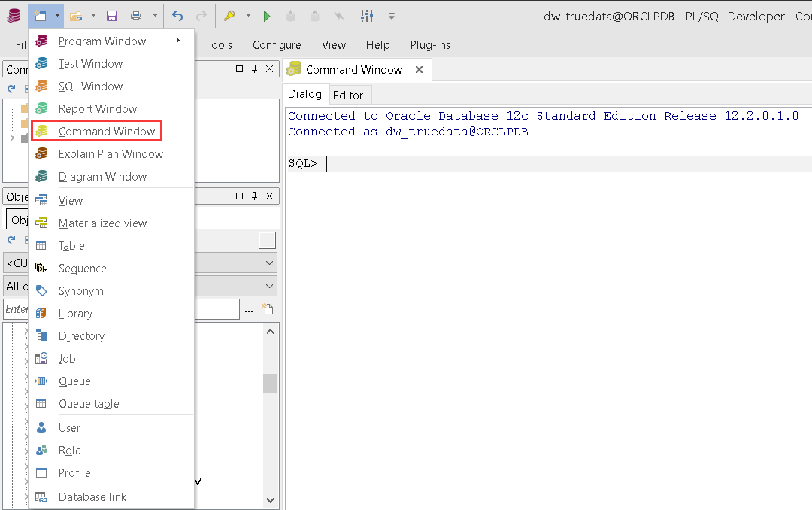The height and width of the screenshot is (510, 812).
Task: Open the Help menu
Action: (377, 45)
